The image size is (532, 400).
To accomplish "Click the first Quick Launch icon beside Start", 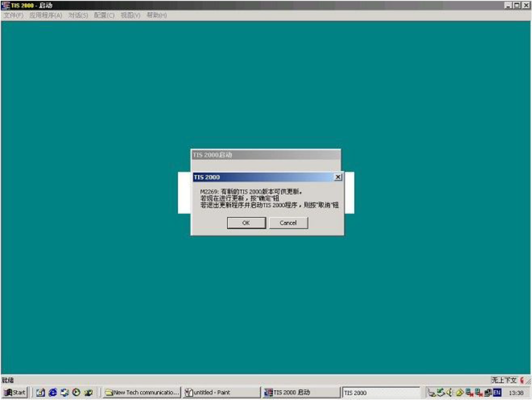I will pyautogui.click(x=40, y=393).
